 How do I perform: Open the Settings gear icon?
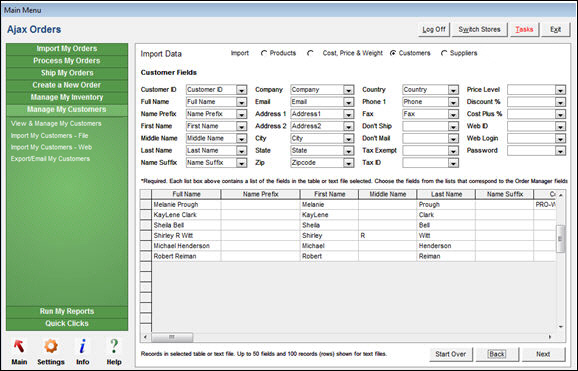pyautogui.click(x=51, y=346)
